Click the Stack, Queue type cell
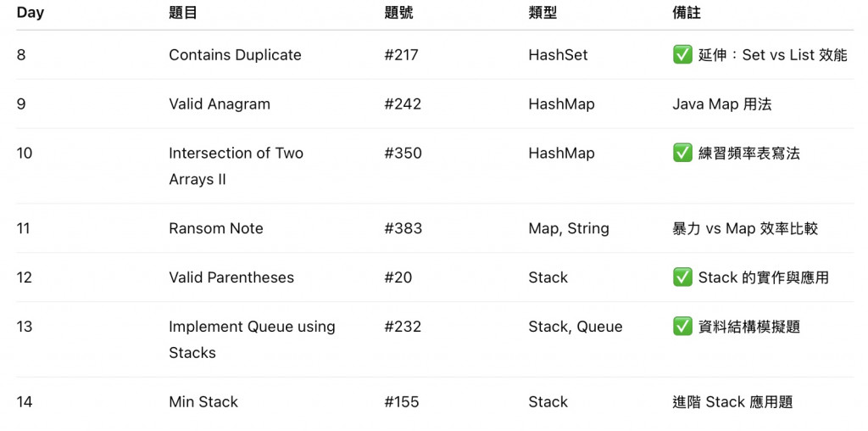Image resolution: width=868 pixels, height=431 pixels. [x=576, y=327]
